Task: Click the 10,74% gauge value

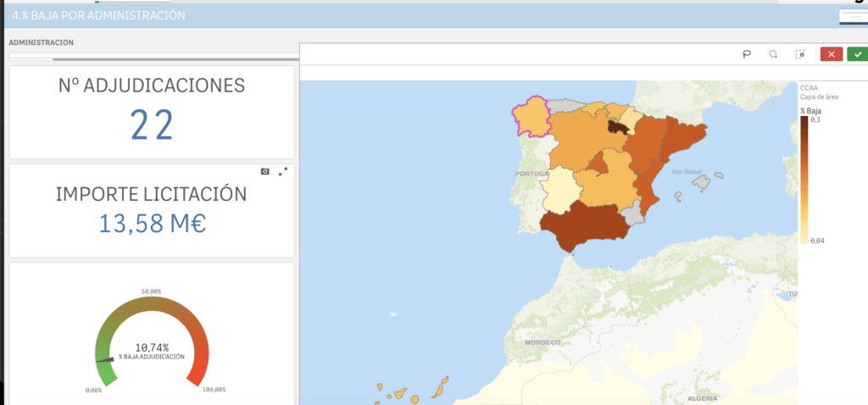Action: (153, 348)
